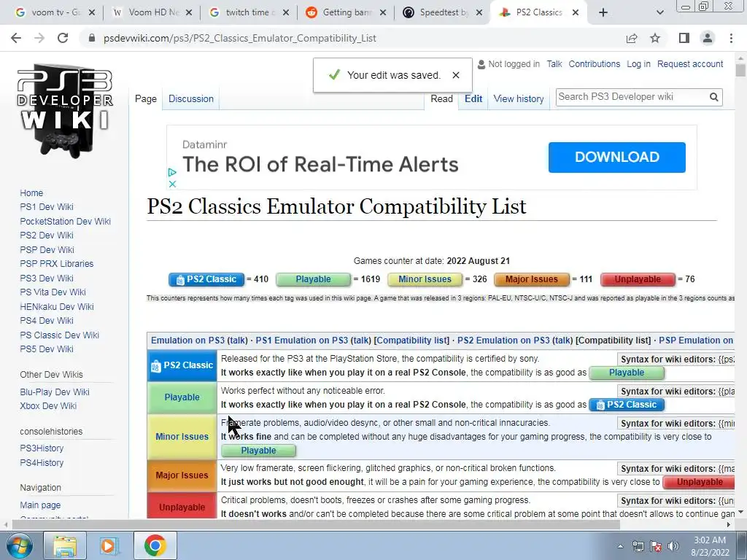Click the orange Major Issues counter badge
747x560 pixels.
pyautogui.click(x=532, y=279)
